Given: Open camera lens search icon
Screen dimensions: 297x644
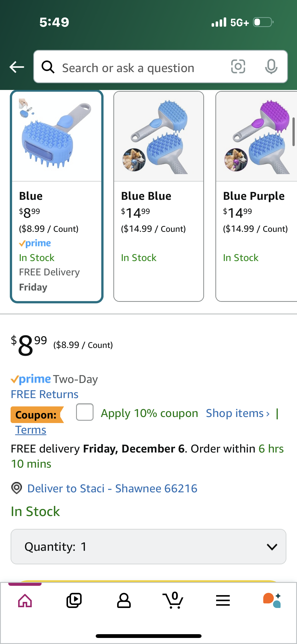Looking at the screenshot, I should pos(238,67).
